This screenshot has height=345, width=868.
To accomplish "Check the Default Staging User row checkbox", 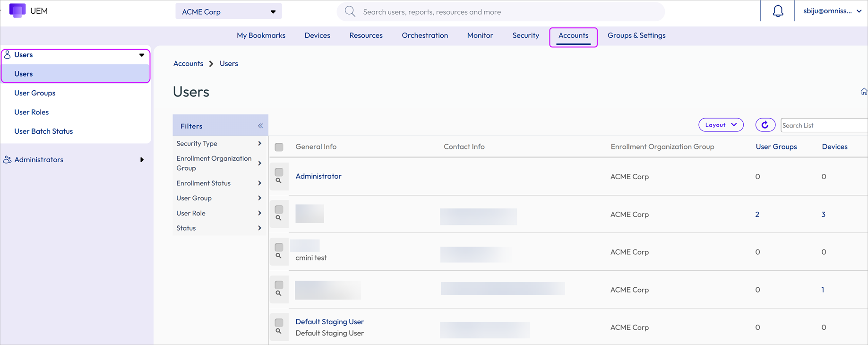I will [279, 322].
